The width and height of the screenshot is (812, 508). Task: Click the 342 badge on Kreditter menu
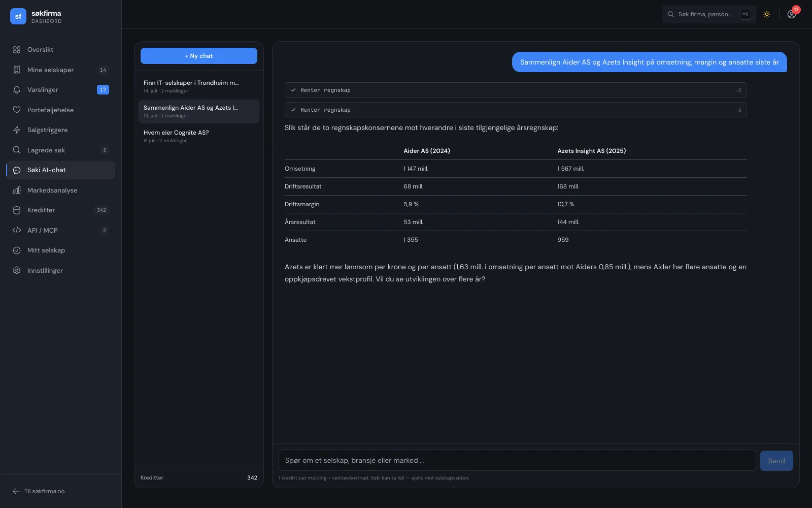(x=101, y=210)
